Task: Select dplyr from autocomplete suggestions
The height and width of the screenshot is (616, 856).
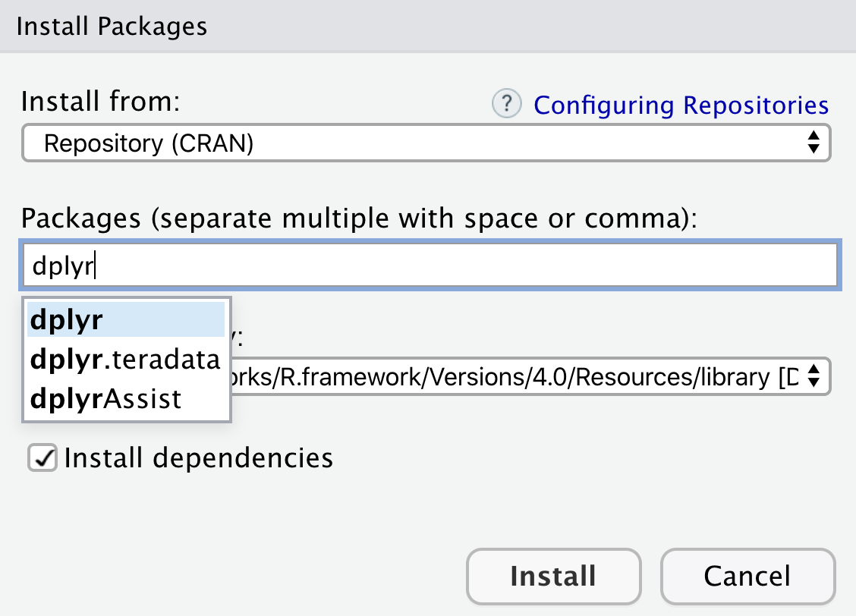Action: click(125, 319)
